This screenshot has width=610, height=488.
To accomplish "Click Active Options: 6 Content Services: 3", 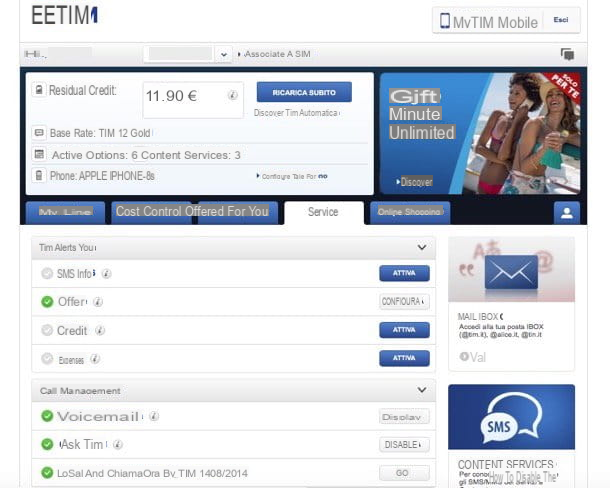I will [146, 155].
